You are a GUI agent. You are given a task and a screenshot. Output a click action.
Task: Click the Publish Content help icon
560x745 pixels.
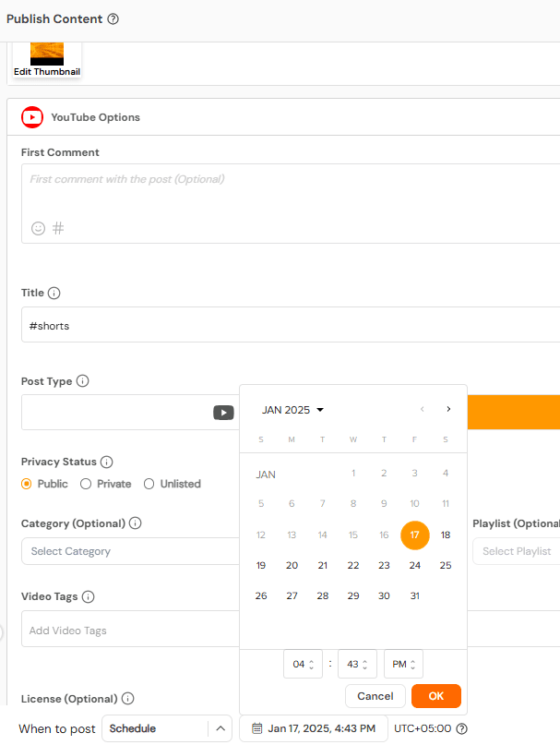point(113,19)
